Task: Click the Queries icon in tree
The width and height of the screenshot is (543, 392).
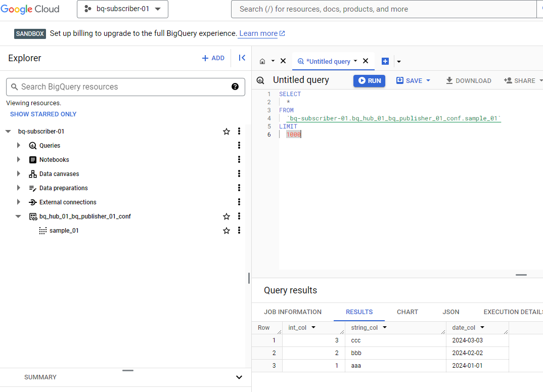Action: pos(33,146)
